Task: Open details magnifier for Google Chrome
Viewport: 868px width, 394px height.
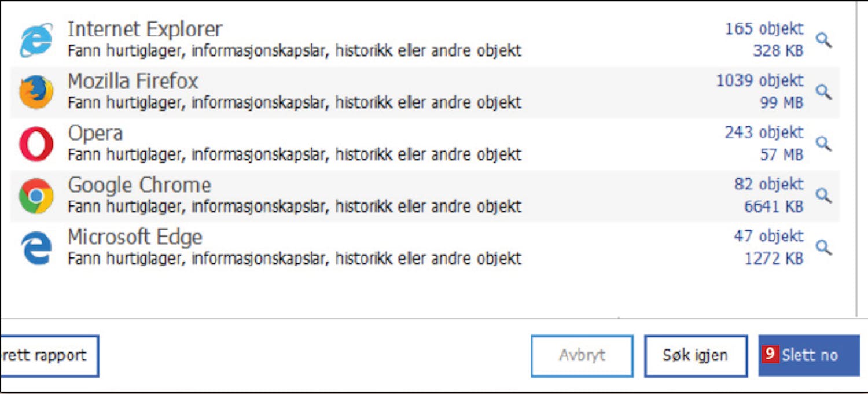Action: (x=823, y=196)
